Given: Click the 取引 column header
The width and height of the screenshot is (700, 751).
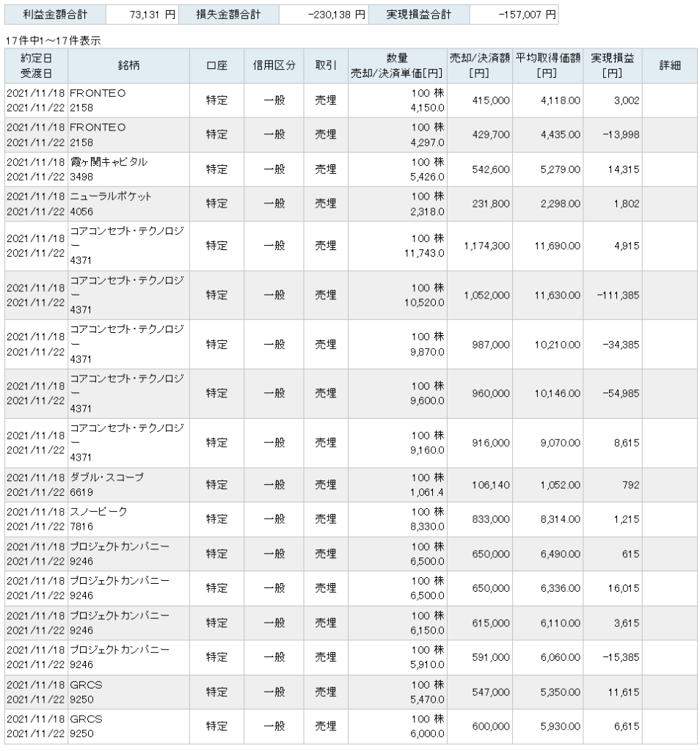Looking at the screenshot, I should [x=326, y=65].
